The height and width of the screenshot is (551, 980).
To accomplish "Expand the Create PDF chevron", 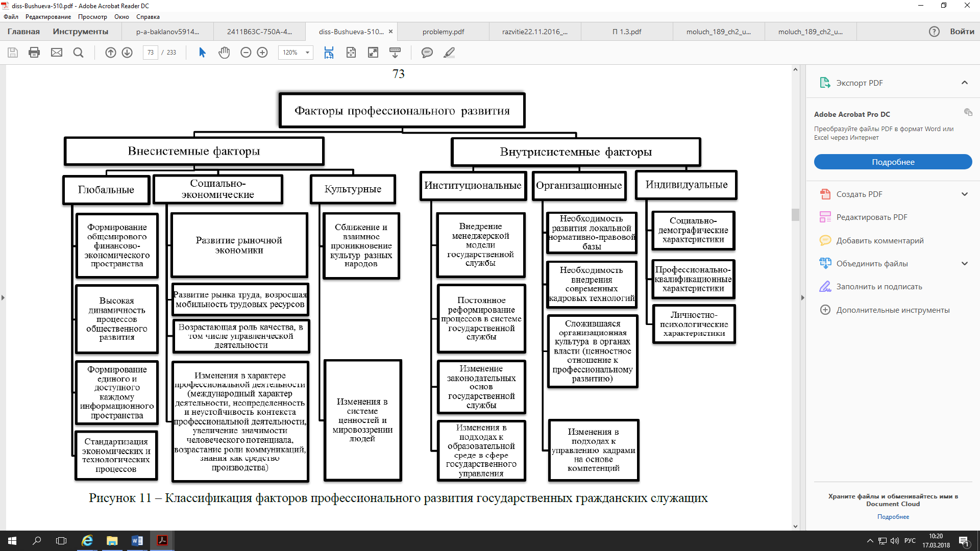I will click(x=964, y=194).
